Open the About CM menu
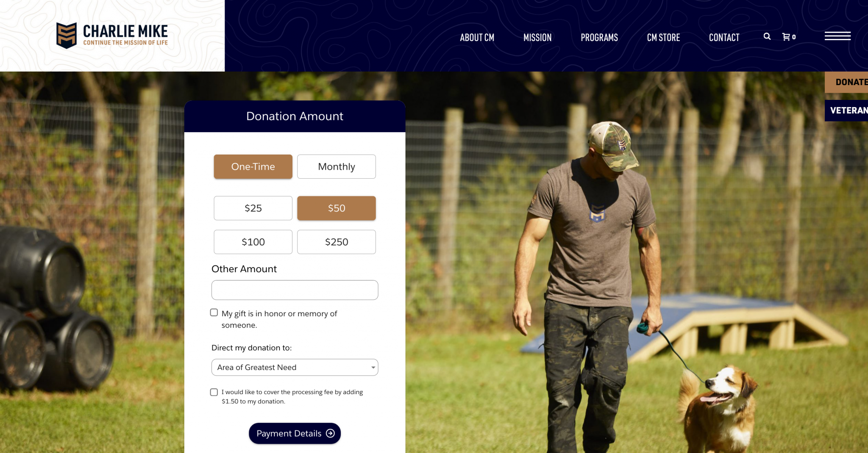868x453 pixels. pos(477,38)
